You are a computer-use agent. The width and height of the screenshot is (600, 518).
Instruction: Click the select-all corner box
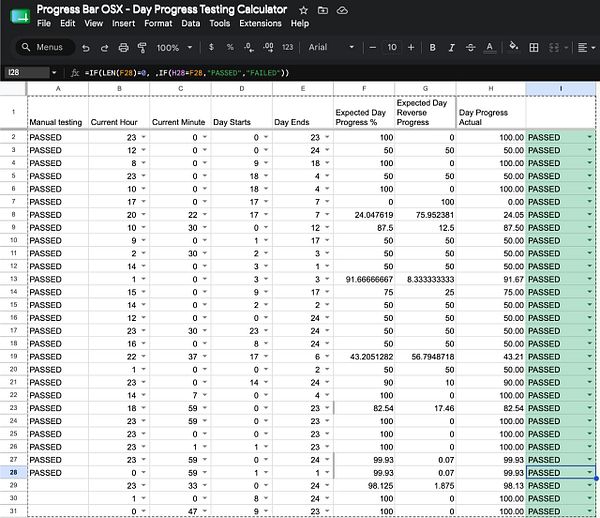tap(13, 88)
